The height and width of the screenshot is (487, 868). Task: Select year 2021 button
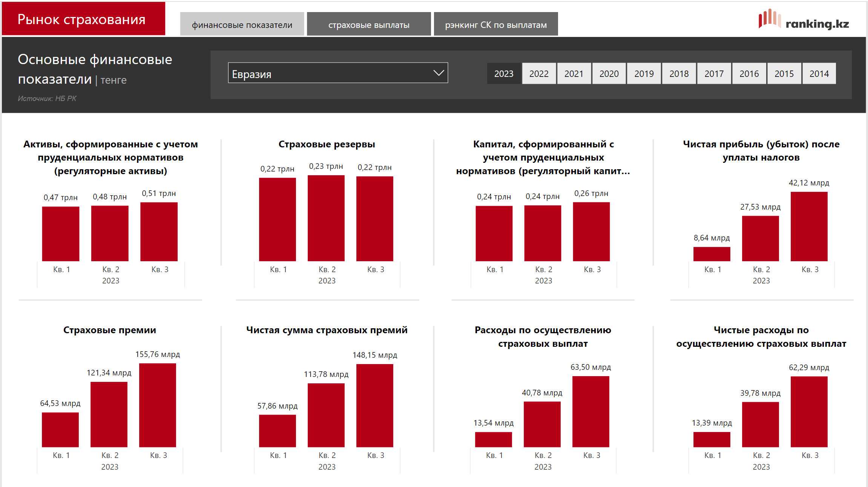point(574,74)
